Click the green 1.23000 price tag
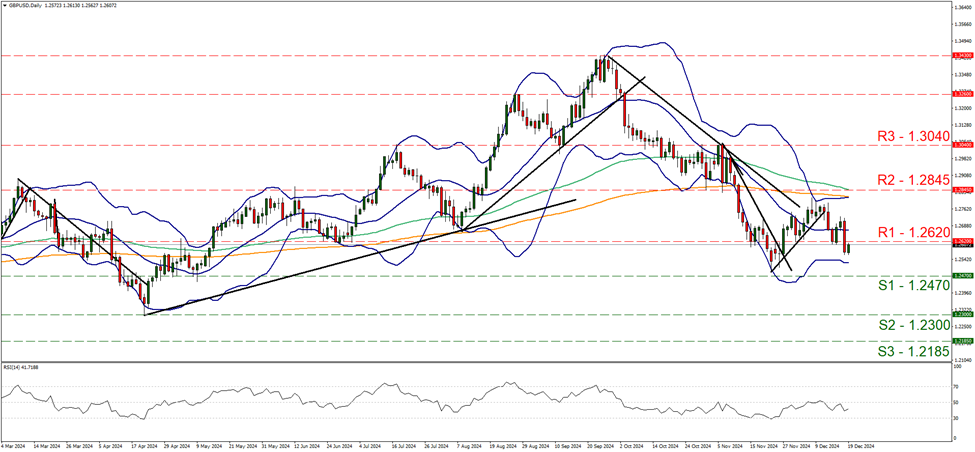 (962, 315)
